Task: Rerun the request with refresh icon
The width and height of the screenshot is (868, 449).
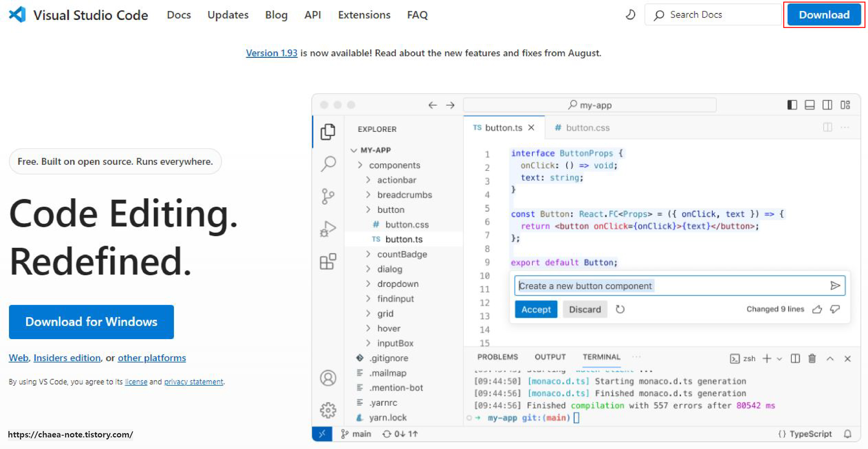Action: [x=620, y=309]
